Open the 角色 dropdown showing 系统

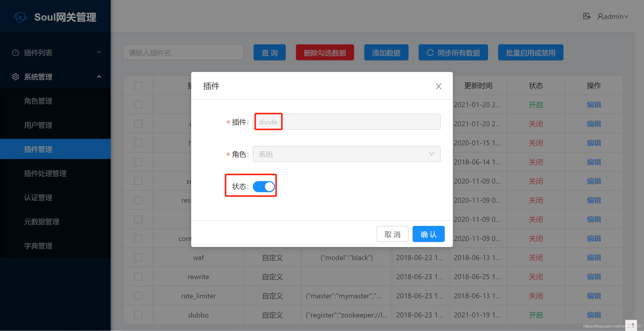346,154
